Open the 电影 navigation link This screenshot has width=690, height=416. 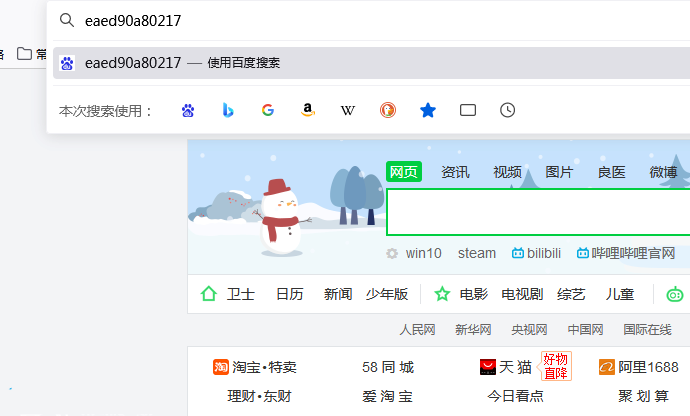point(473,294)
